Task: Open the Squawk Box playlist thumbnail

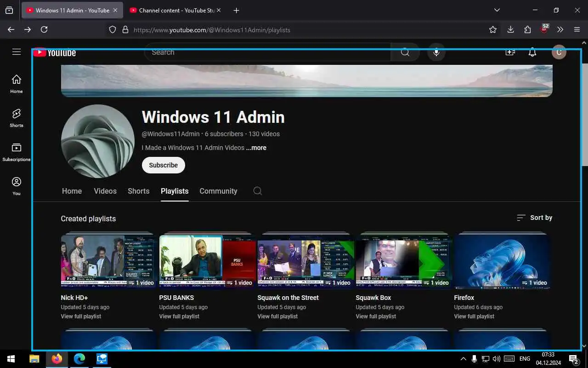Action: [404, 261]
